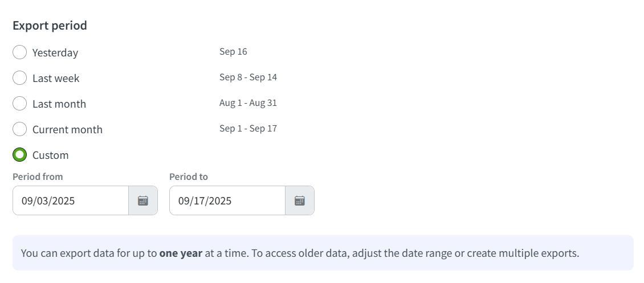Click the 'Period from' field label
The height and width of the screenshot is (283, 644).
[38, 177]
